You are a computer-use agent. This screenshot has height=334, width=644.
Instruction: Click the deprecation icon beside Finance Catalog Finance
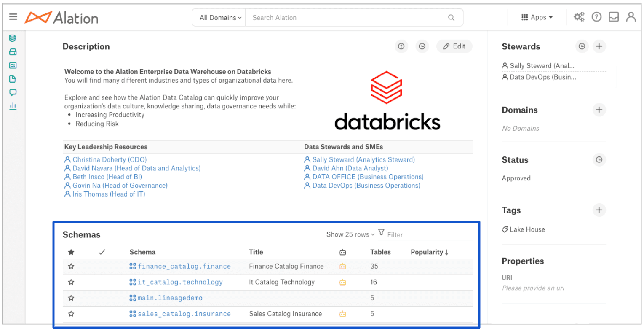[x=342, y=266]
